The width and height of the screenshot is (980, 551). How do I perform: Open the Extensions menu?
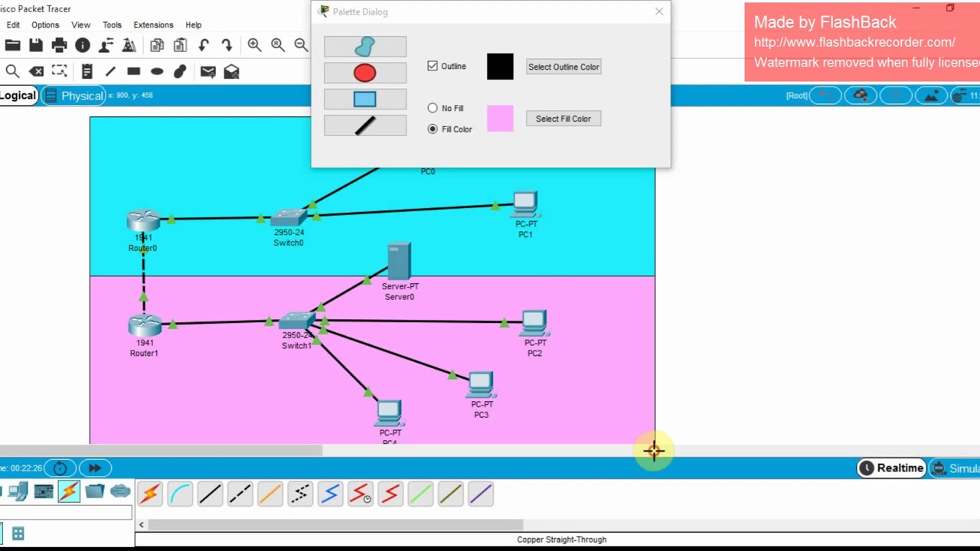tap(153, 24)
